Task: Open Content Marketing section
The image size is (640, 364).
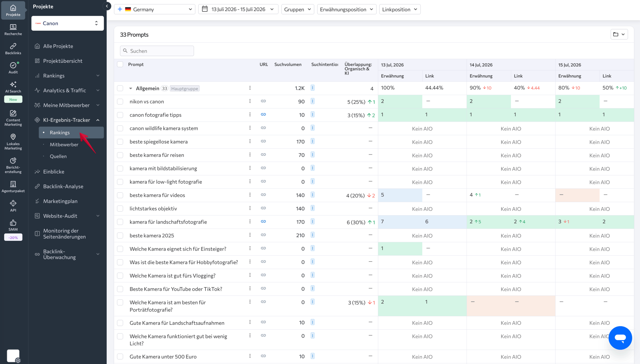Action: coord(13,118)
